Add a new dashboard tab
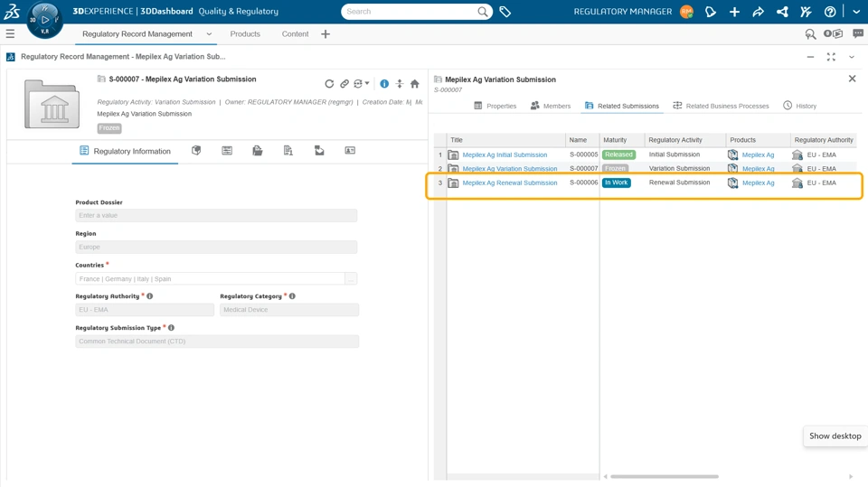The width and height of the screenshot is (868, 487). click(325, 34)
